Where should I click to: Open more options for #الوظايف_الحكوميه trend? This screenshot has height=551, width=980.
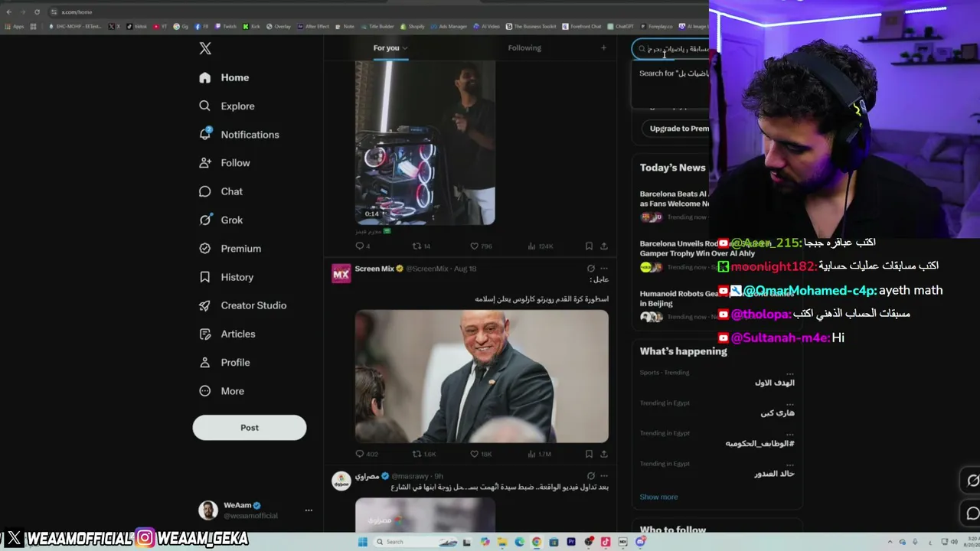pos(789,433)
